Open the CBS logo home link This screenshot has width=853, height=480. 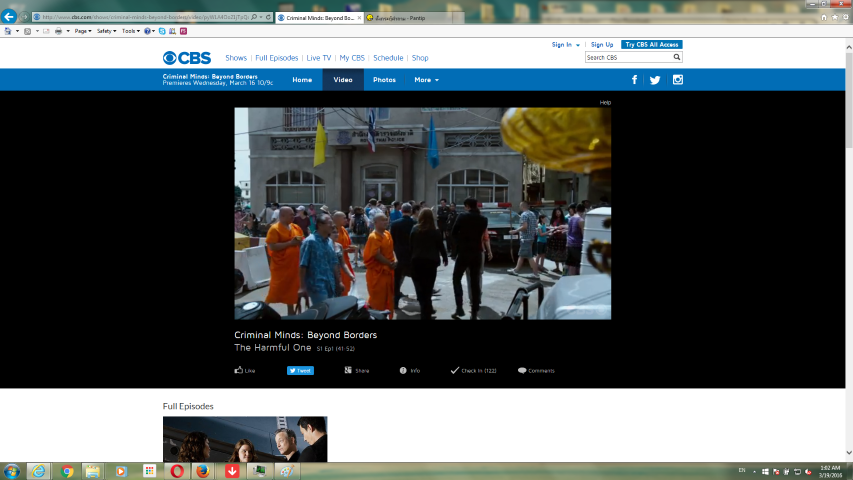187,58
